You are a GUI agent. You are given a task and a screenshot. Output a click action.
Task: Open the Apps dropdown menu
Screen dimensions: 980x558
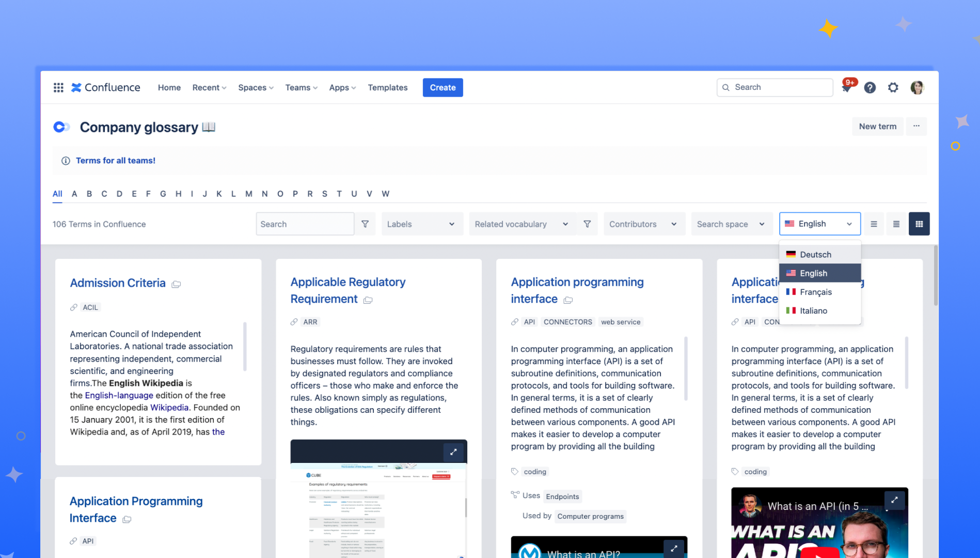point(342,87)
